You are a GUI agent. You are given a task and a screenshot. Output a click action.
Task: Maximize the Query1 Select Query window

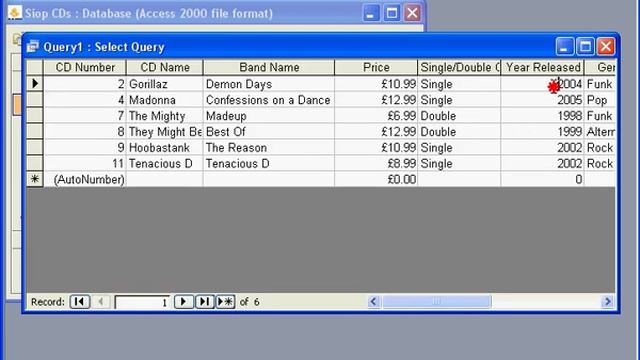pos(585,47)
